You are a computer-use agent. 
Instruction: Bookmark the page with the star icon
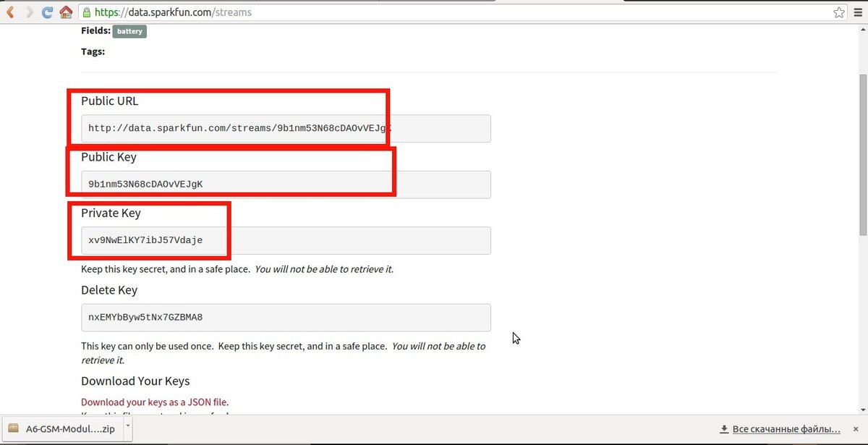point(838,12)
